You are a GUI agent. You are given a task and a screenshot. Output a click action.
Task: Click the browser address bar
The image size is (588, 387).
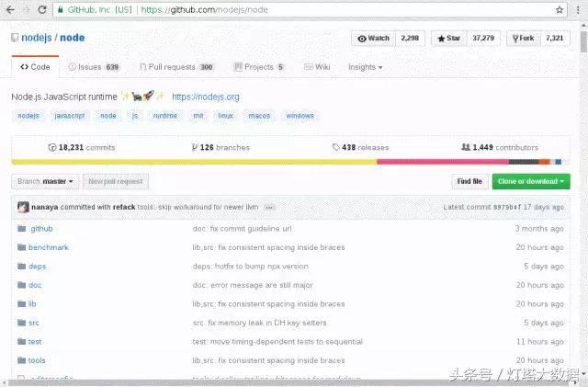pos(310,10)
